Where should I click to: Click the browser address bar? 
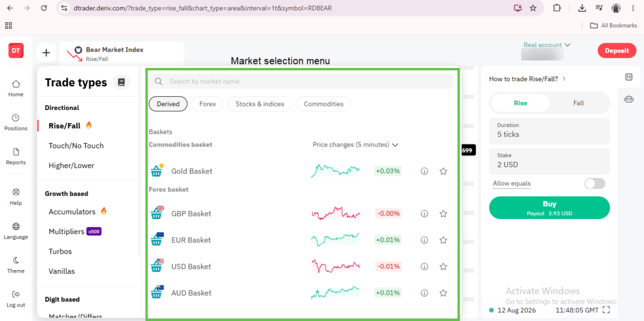pyautogui.click(x=287, y=8)
